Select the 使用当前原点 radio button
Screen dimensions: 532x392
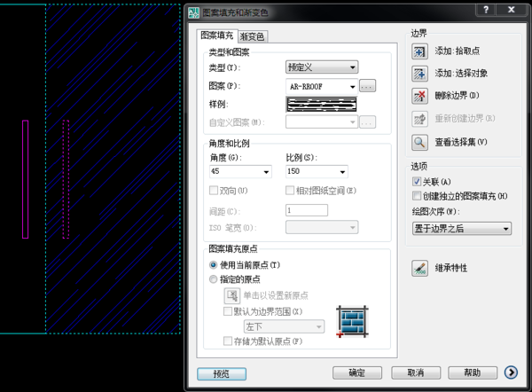pos(213,264)
